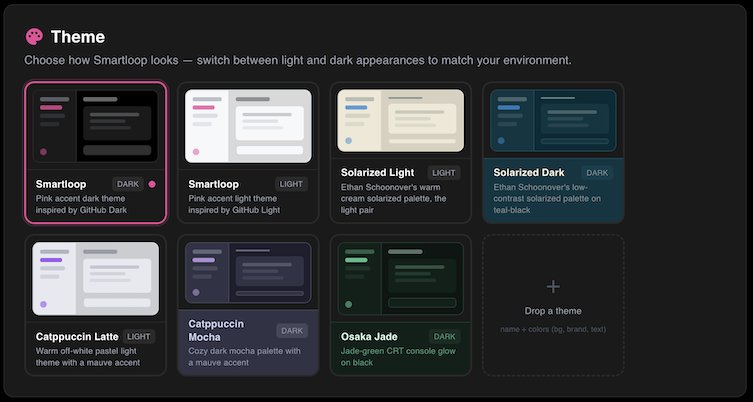Image resolution: width=753 pixels, height=402 pixels.
Task: Click the Solarized Dark title text
Action: tap(529, 172)
